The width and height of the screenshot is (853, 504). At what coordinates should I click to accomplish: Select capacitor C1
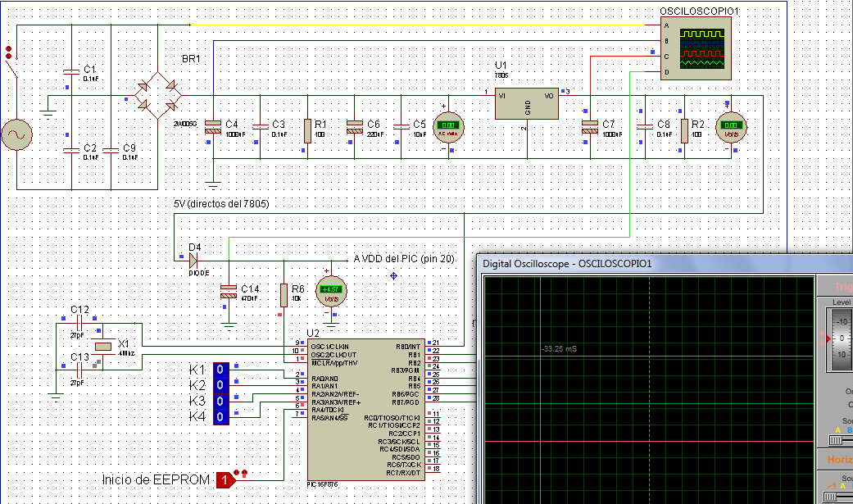[x=71, y=72]
